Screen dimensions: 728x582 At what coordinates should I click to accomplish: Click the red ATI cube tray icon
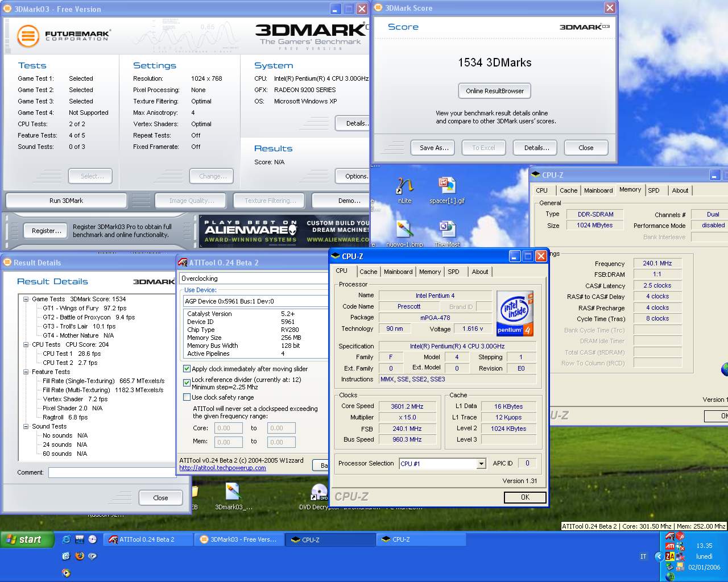pyautogui.click(x=680, y=536)
